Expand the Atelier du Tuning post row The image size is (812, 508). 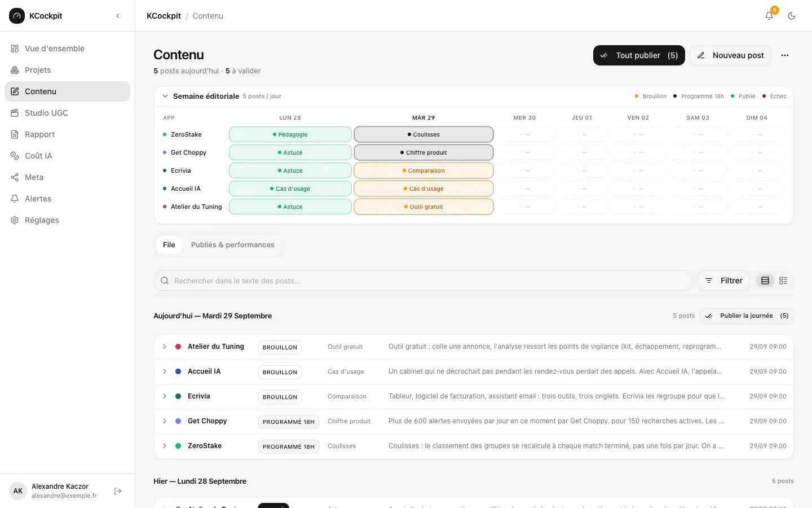pos(165,347)
